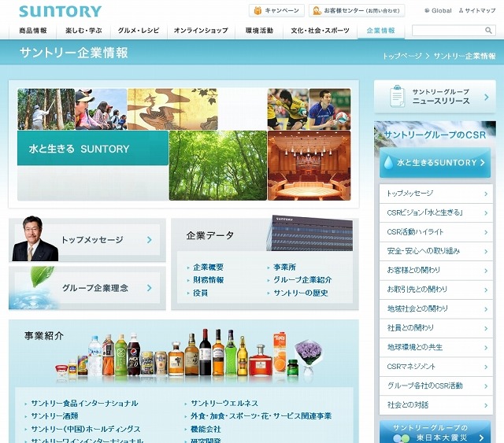
Task: Open the 環境活動 navigation tab
Action: [x=259, y=31]
